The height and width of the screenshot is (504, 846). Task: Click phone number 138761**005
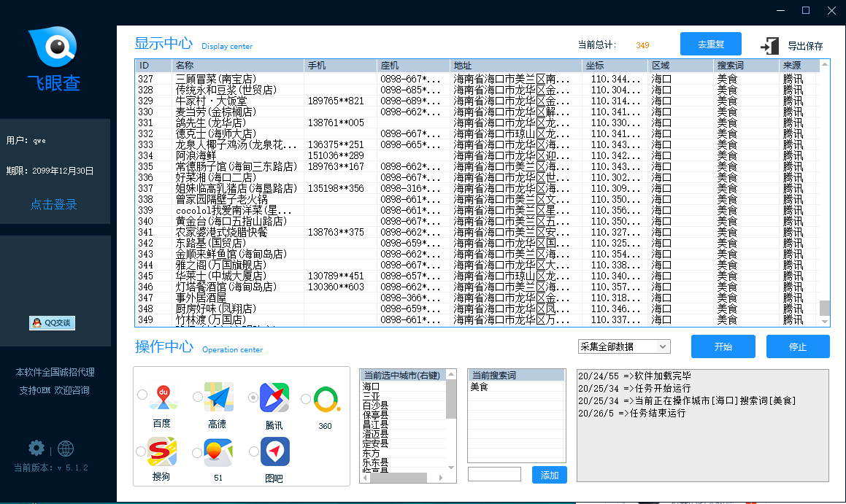tap(336, 123)
